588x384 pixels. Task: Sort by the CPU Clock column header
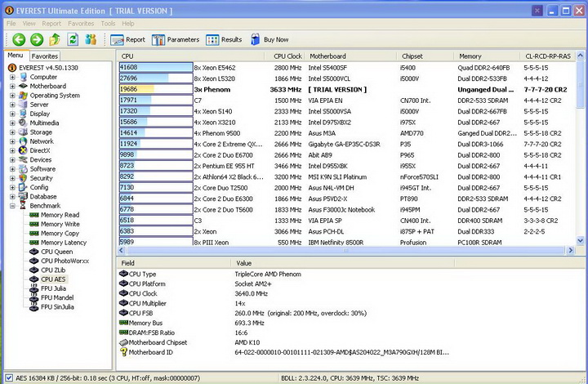tap(284, 56)
